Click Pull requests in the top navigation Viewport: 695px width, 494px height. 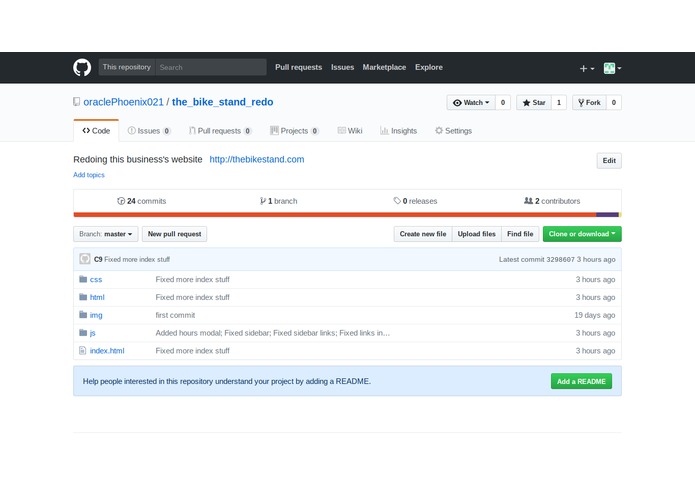(298, 67)
